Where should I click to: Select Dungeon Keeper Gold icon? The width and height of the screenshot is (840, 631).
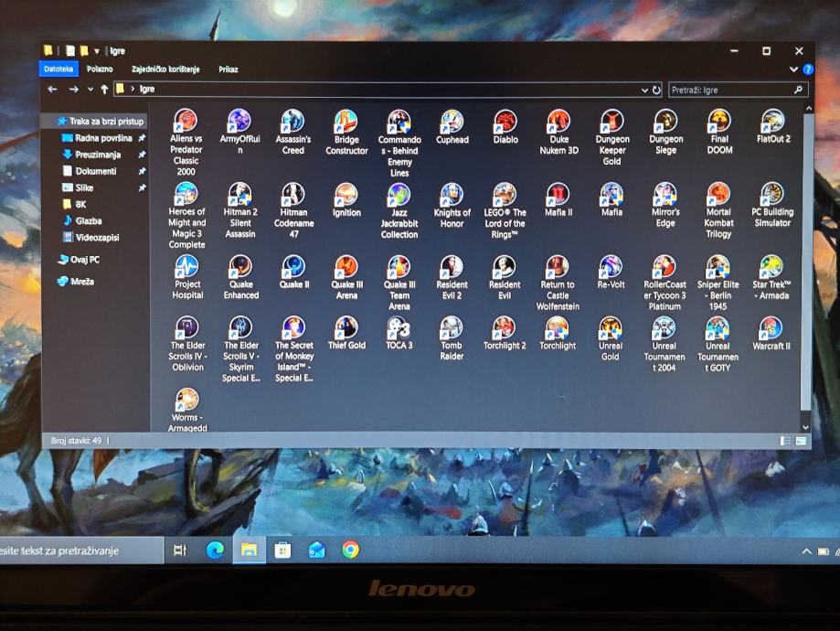(x=611, y=137)
